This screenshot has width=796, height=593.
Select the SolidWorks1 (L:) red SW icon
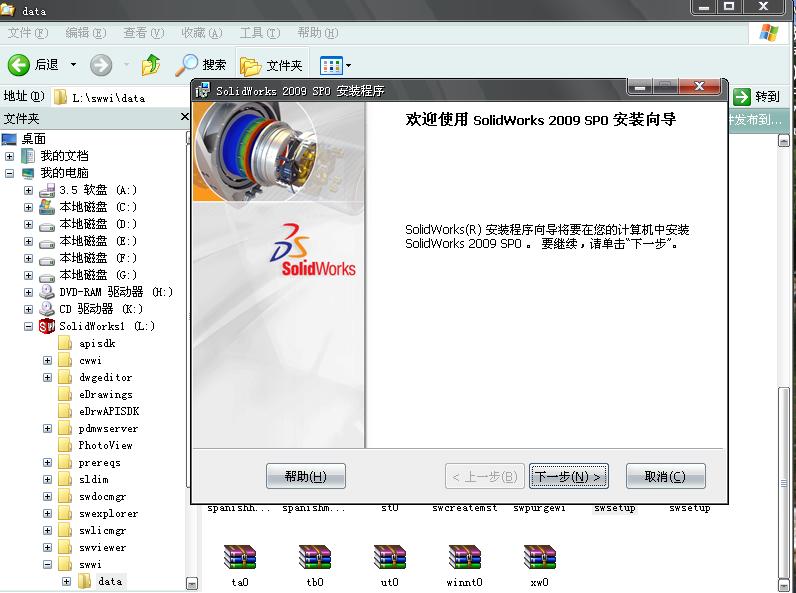point(47,326)
